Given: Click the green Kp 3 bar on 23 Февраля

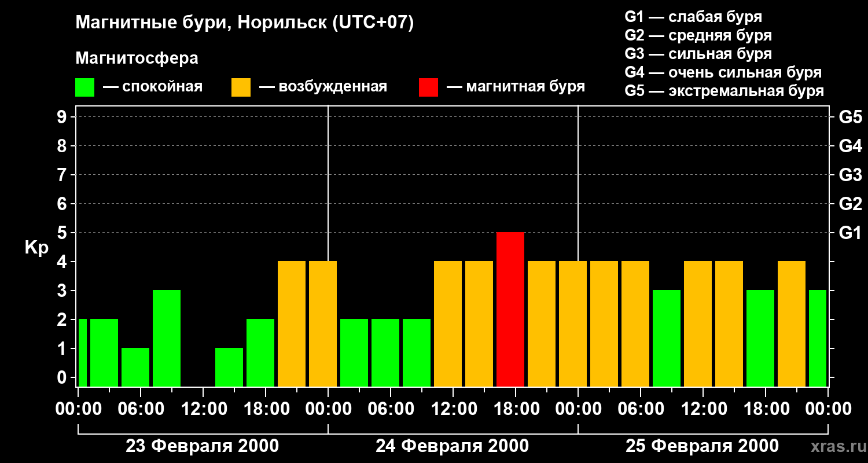Looking at the screenshot, I should (167, 338).
